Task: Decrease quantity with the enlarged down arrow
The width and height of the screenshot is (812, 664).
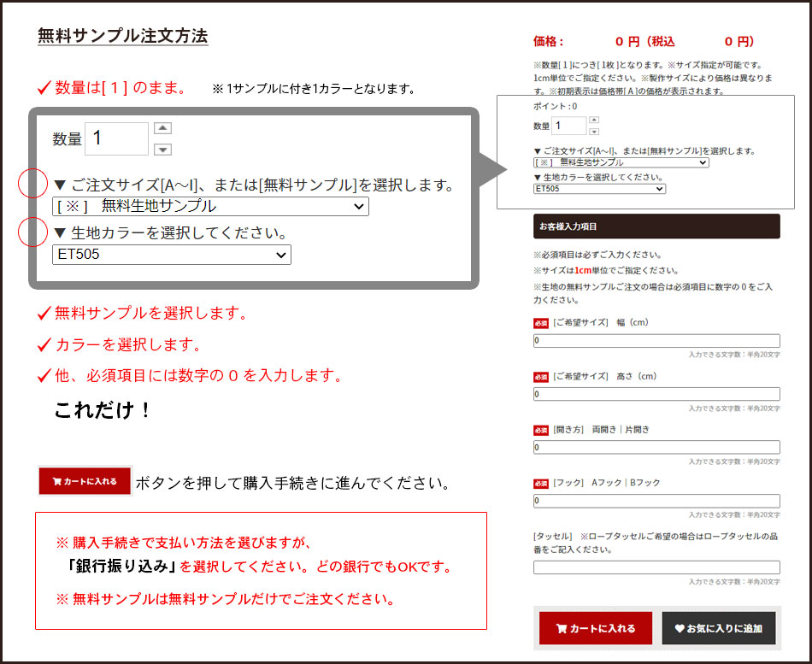Action: [x=163, y=150]
